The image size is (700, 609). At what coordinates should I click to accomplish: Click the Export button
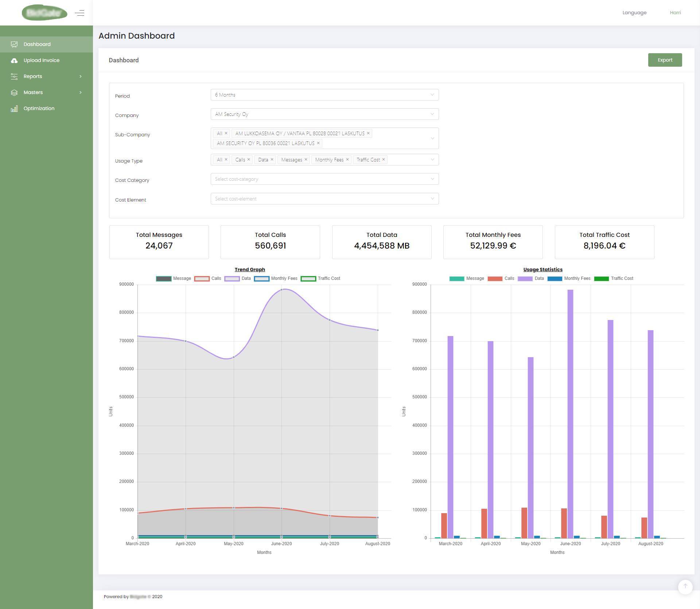pyautogui.click(x=665, y=60)
